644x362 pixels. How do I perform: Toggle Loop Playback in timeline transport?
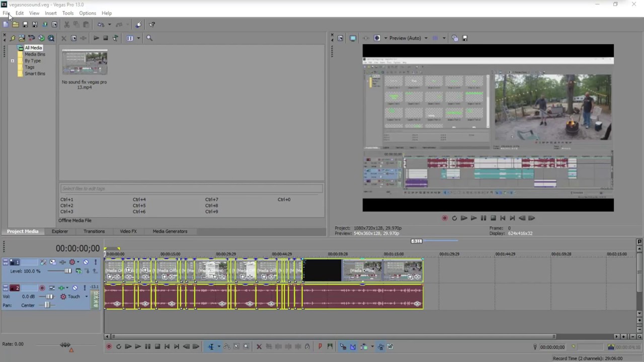[x=119, y=346]
